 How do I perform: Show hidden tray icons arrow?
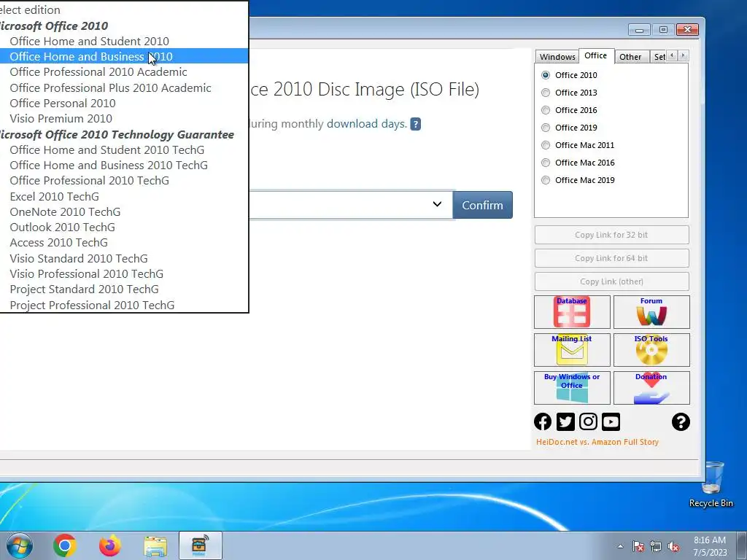[x=620, y=546]
